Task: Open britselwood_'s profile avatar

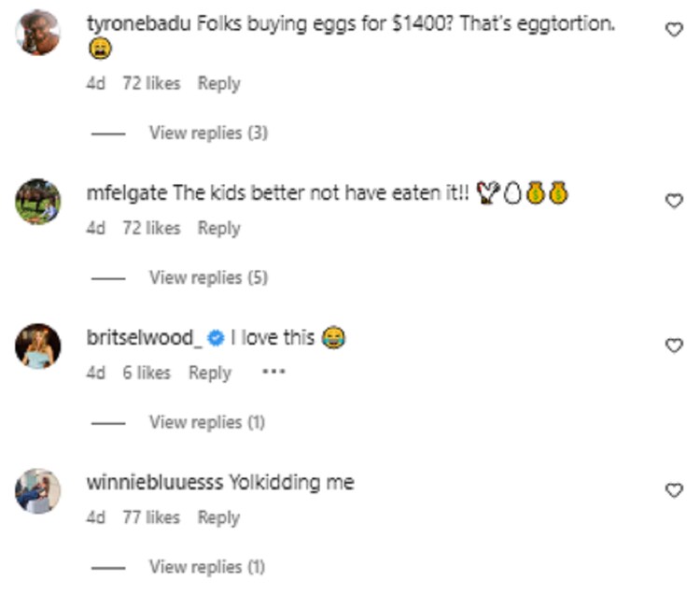Action: pyautogui.click(x=38, y=346)
